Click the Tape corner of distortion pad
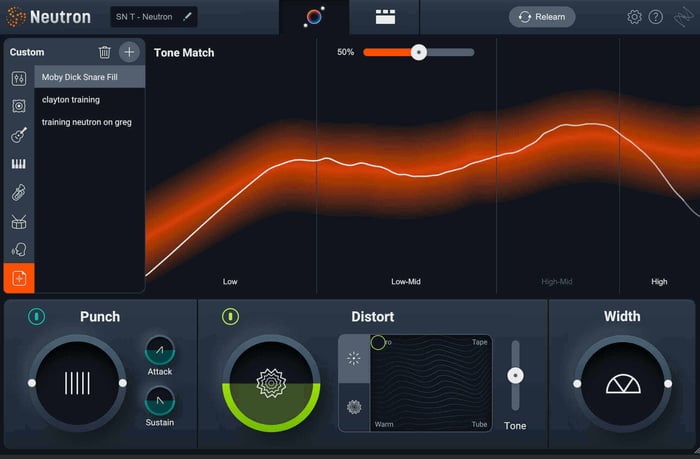The height and width of the screenshot is (459, 700). tap(479, 342)
